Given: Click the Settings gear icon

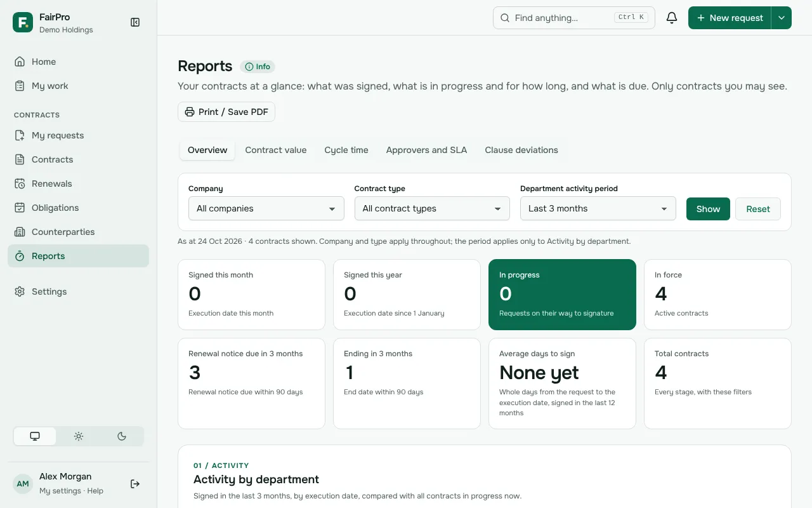Looking at the screenshot, I should tap(20, 291).
